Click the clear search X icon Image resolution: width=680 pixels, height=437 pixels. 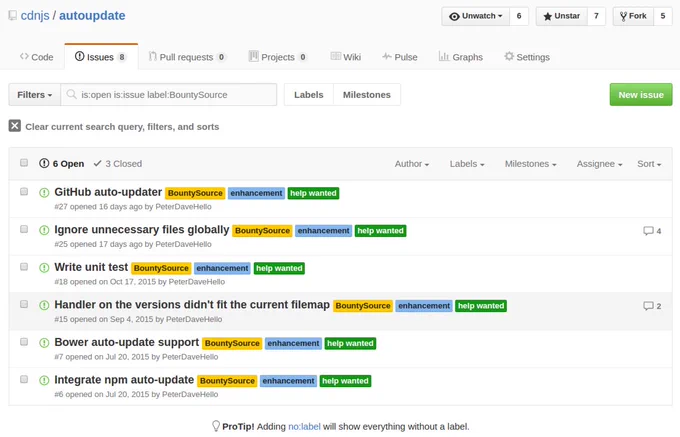[15, 126]
